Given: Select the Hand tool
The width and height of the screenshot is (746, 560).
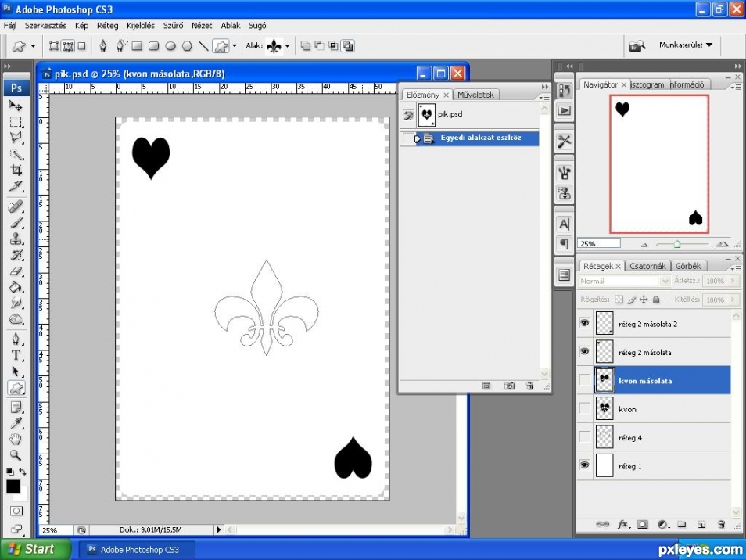Looking at the screenshot, I should 16,439.
